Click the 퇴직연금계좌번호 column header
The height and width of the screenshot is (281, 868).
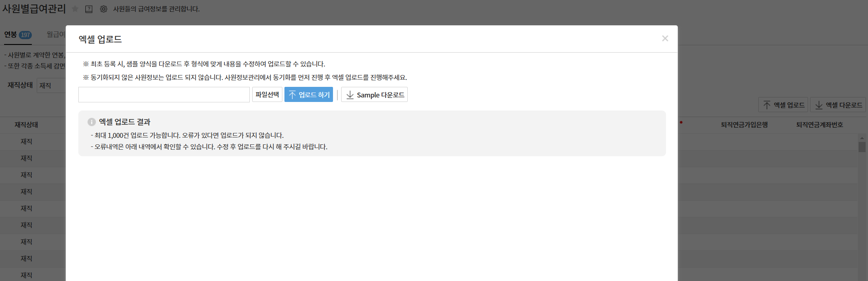(819, 125)
